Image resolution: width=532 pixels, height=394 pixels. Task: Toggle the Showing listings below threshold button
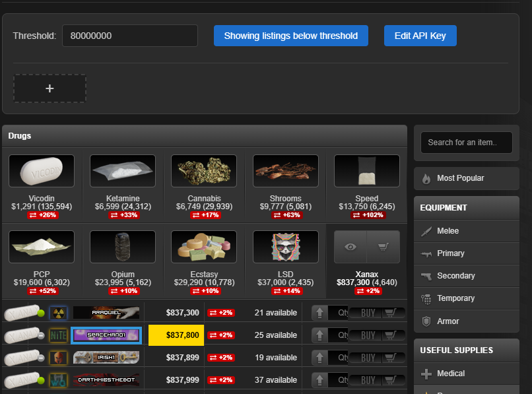click(290, 36)
